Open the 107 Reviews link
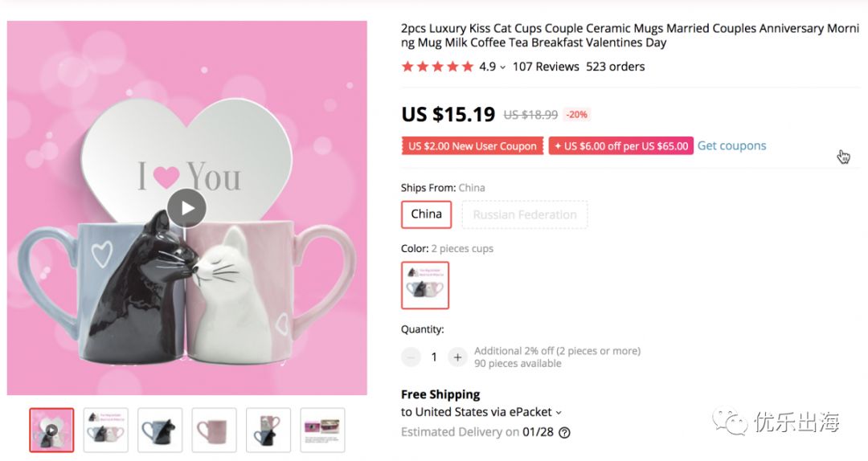Image resolution: width=868 pixels, height=461 pixels. point(546,67)
